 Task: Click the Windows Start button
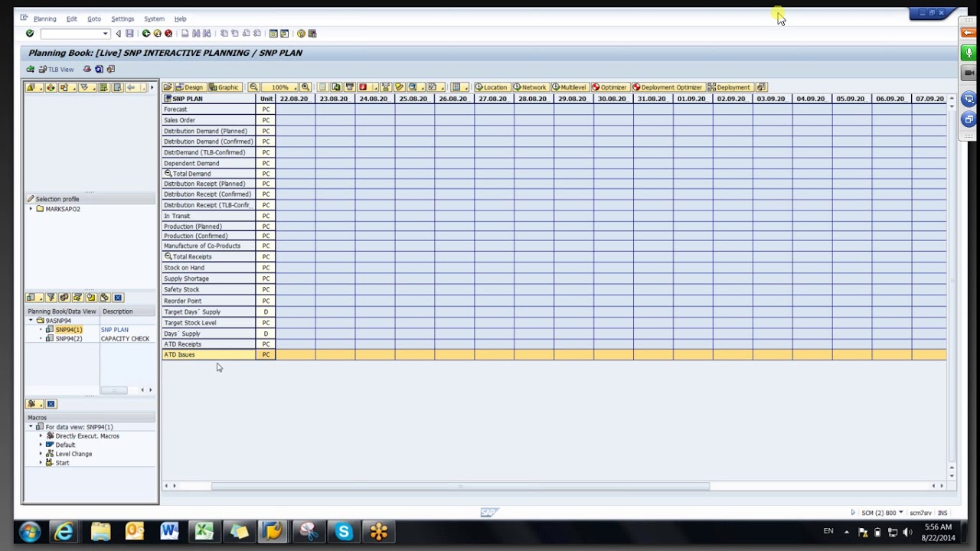29,532
